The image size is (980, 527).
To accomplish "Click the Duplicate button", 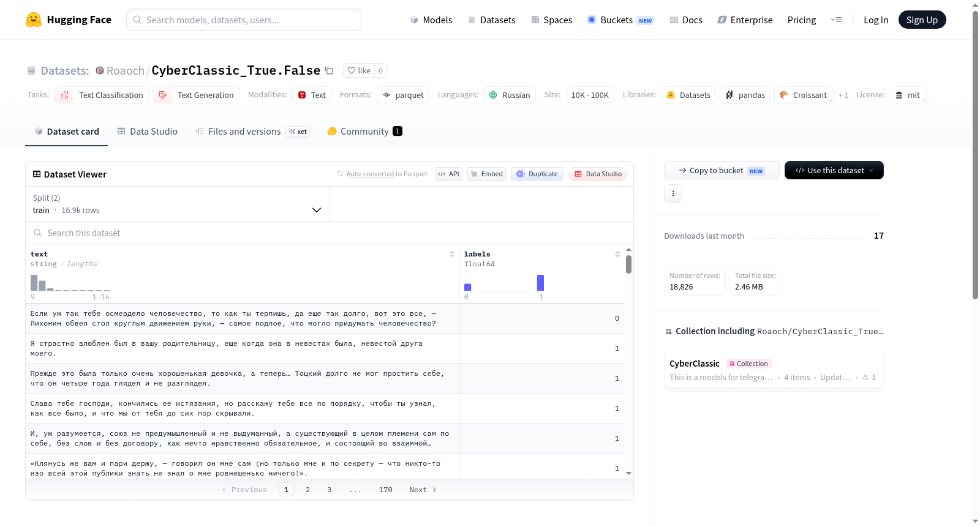I will [537, 174].
